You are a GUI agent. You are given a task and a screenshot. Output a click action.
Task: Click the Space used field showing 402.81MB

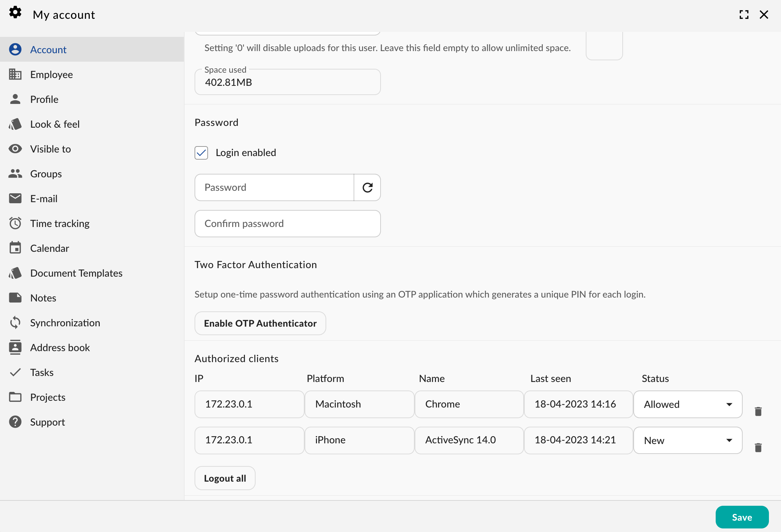pyautogui.click(x=288, y=82)
